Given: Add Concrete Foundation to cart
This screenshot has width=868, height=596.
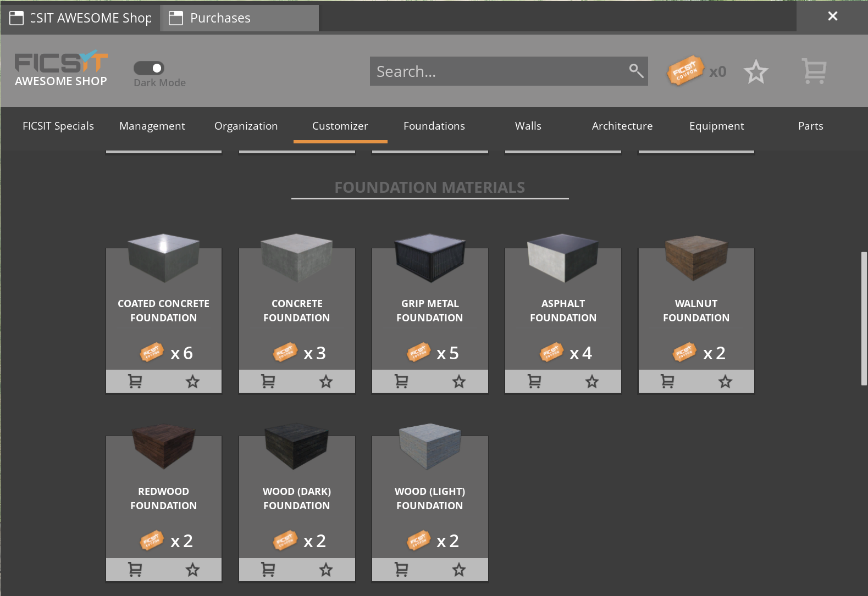Looking at the screenshot, I should point(268,381).
